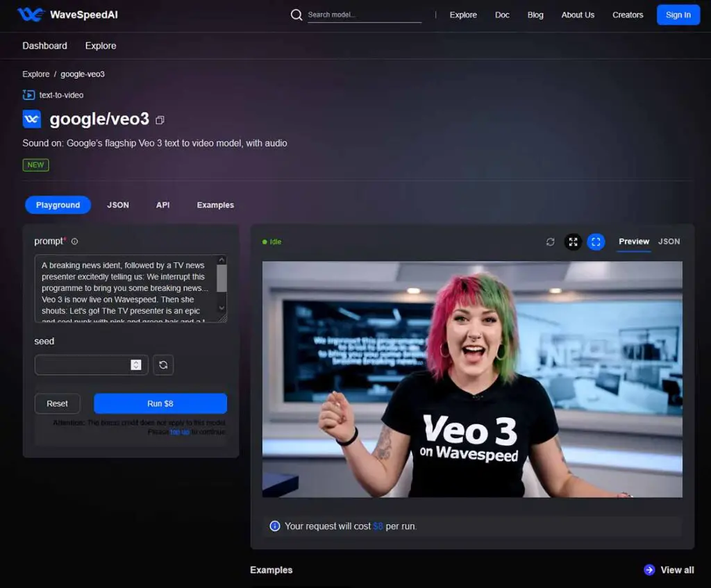Open the Creators page
This screenshot has height=588, width=711.
point(628,15)
